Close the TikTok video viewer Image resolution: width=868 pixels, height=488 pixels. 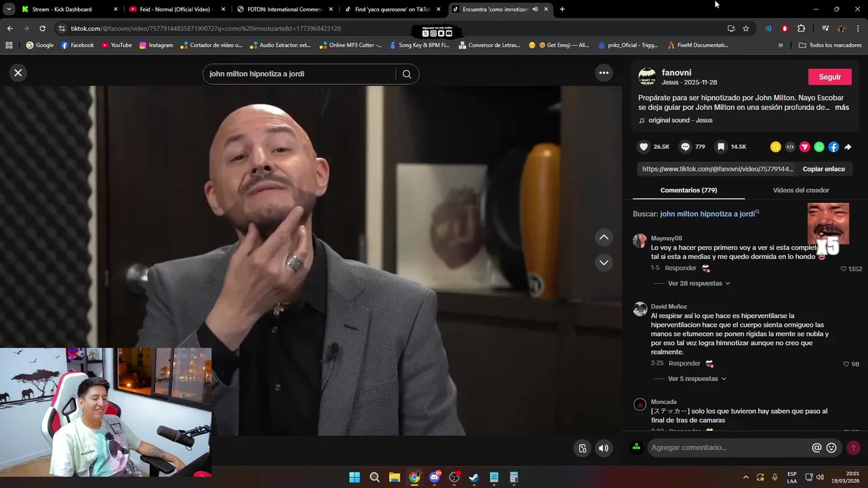18,73
